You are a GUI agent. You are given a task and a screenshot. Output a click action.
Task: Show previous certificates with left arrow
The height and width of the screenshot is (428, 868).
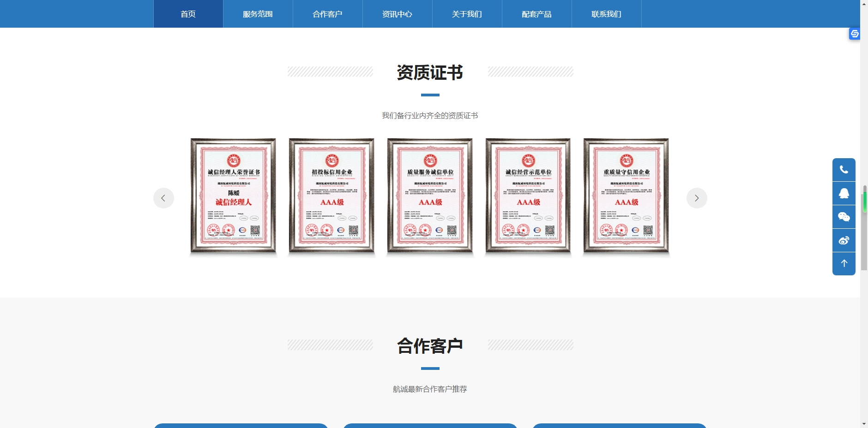coord(163,198)
